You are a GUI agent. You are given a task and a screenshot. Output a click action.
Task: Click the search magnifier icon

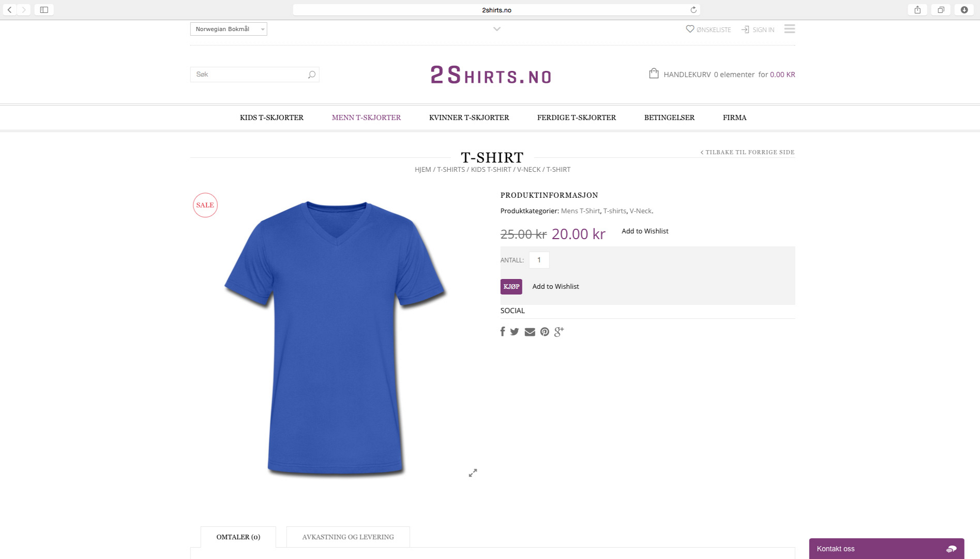[312, 75]
